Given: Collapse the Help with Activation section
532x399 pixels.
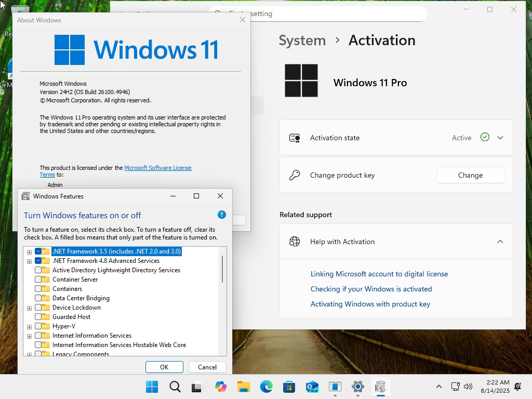Looking at the screenshot, I should 500,242.
